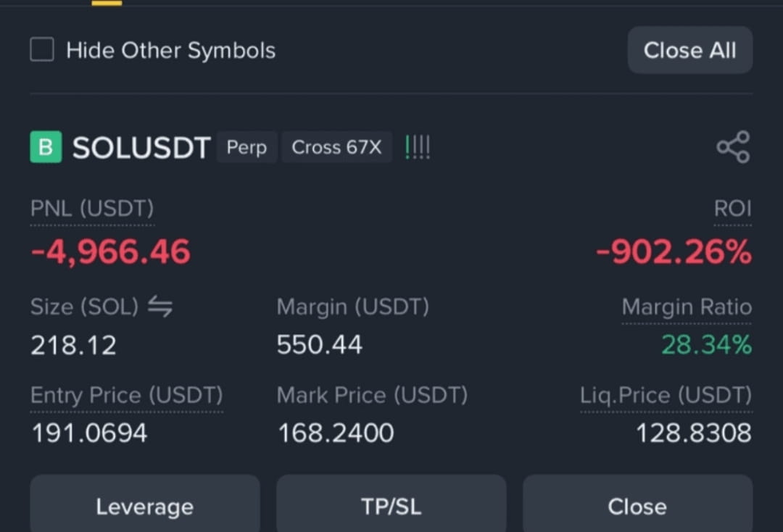Tick the Hide Other Symbols checkbox
The width and height of the screenshot is (783, 532).
click(42, 49)
